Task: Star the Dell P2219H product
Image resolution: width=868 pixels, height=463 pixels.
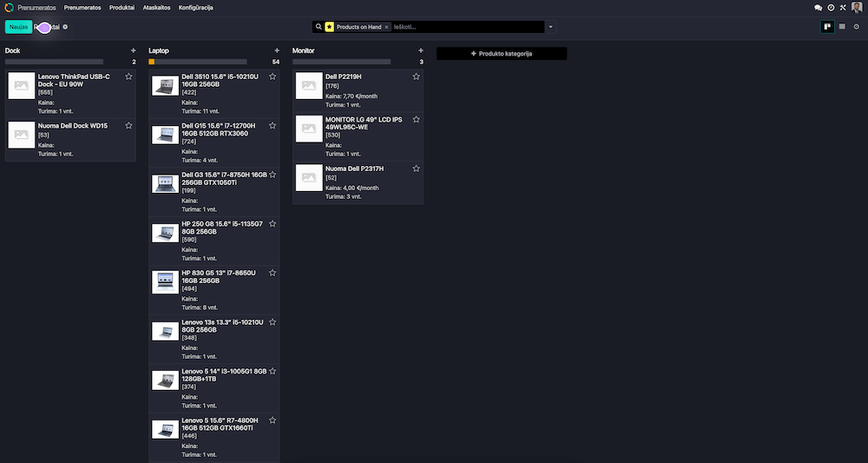Action: (416, 76)
